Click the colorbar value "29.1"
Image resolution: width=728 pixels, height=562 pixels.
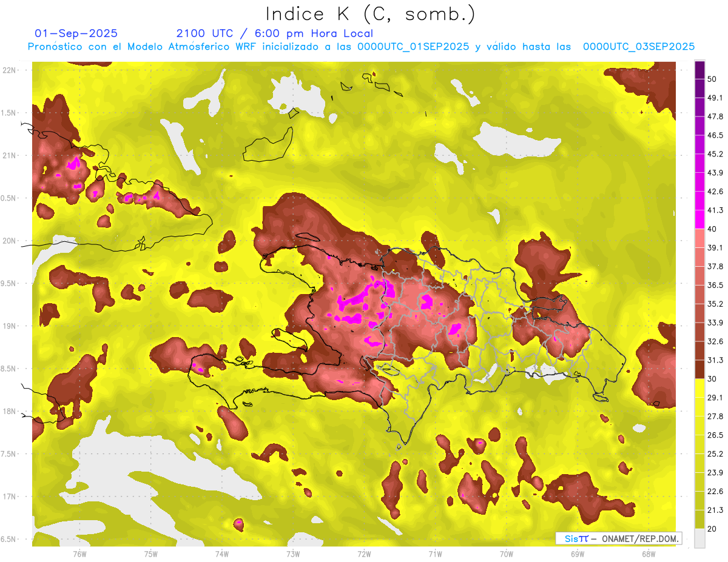pos(715,398)
